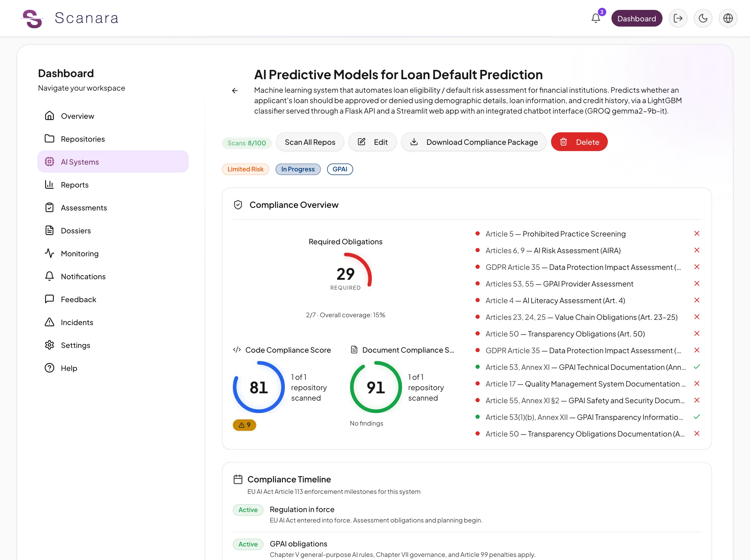Click the Regulation in force milestone title
Viewport: 750px width, 560px height.
point(302,509)
